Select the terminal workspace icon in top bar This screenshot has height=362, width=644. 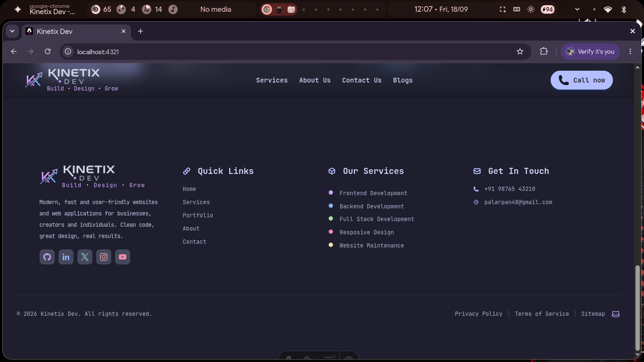tap(279, 9)
